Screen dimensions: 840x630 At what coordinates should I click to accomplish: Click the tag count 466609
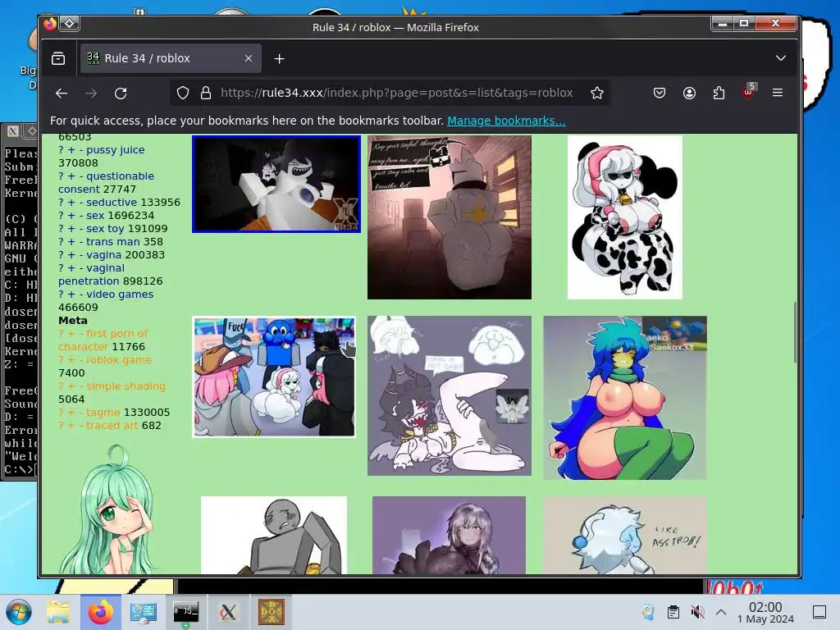pyautogui.click(x=78, y=308)
